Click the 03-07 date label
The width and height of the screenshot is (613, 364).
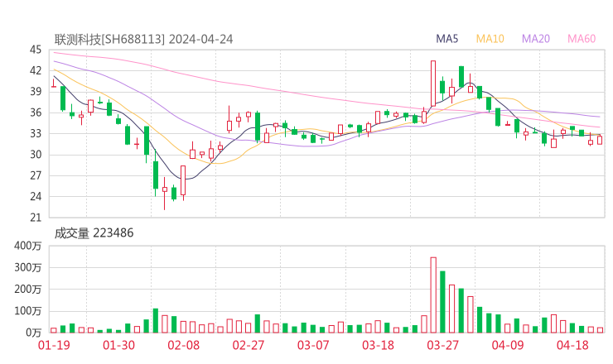313,345
